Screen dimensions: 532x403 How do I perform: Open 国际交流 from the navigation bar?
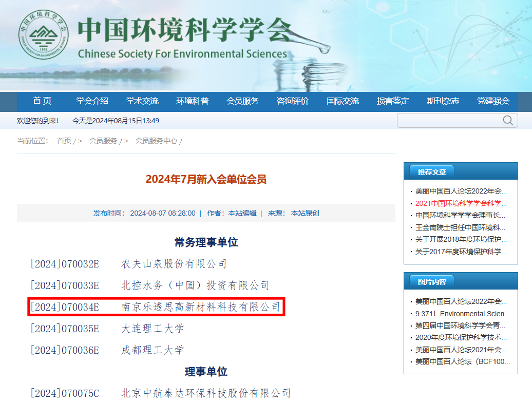[x=343, y=101]
